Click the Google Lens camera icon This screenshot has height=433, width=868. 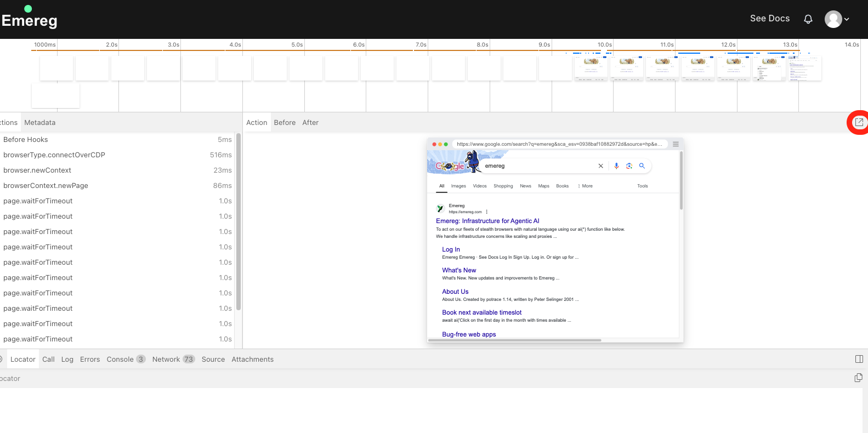pos(629,166)
